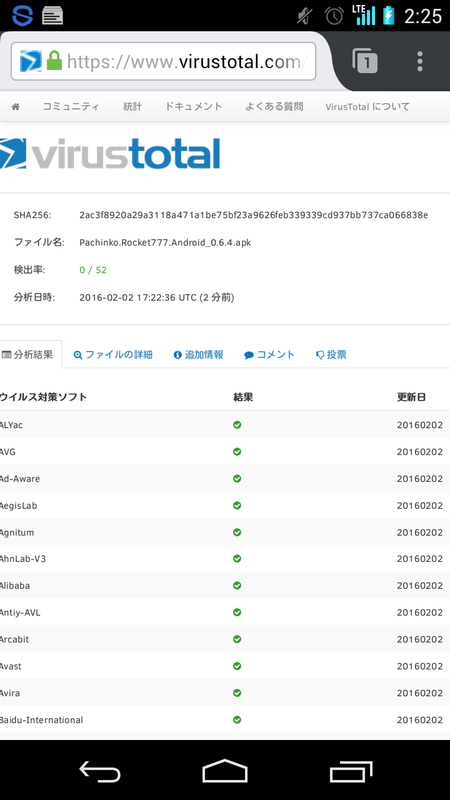Switch to the 投票 tab

[x=331, y=355]
